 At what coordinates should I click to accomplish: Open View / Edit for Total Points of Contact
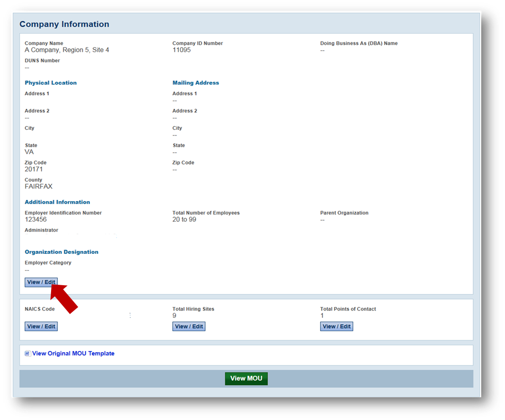pos(337,326)
